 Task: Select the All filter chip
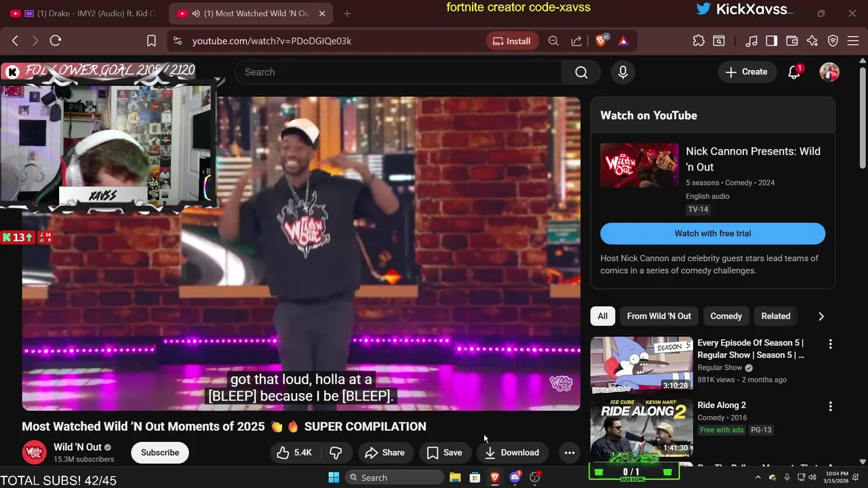tap(603, 316)
